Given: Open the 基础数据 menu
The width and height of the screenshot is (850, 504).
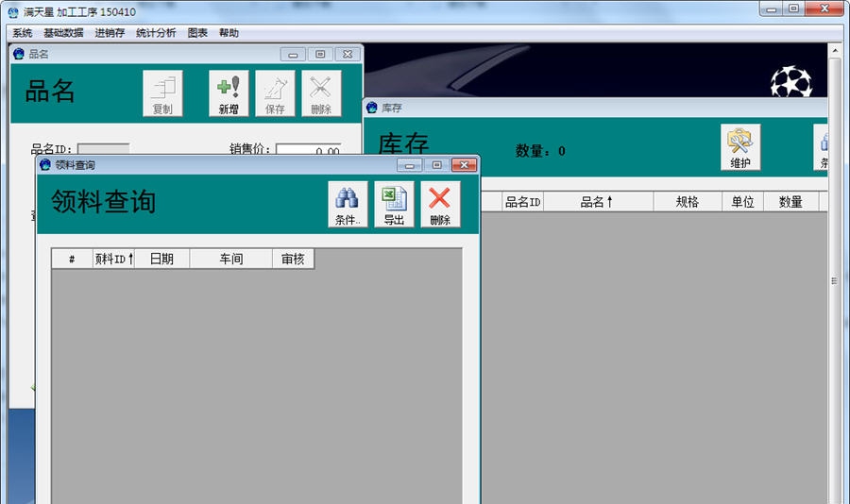Looking at the screenshot, I should pos(63,33).
